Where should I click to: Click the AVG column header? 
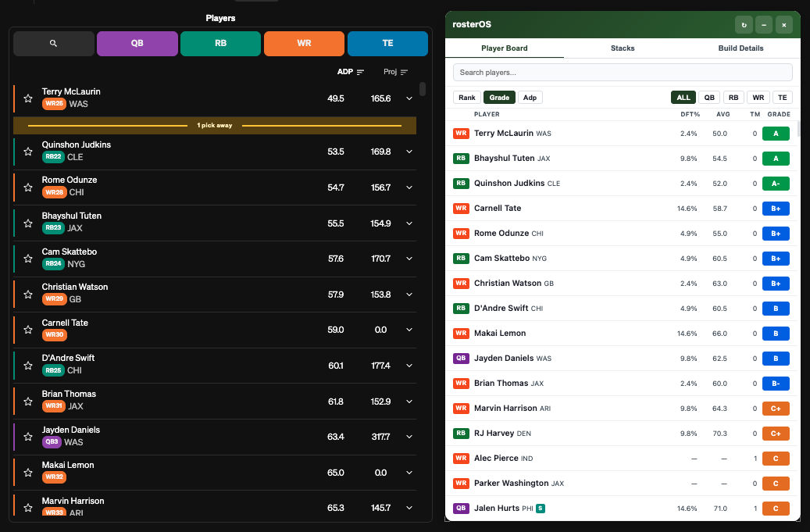(723, 114)
